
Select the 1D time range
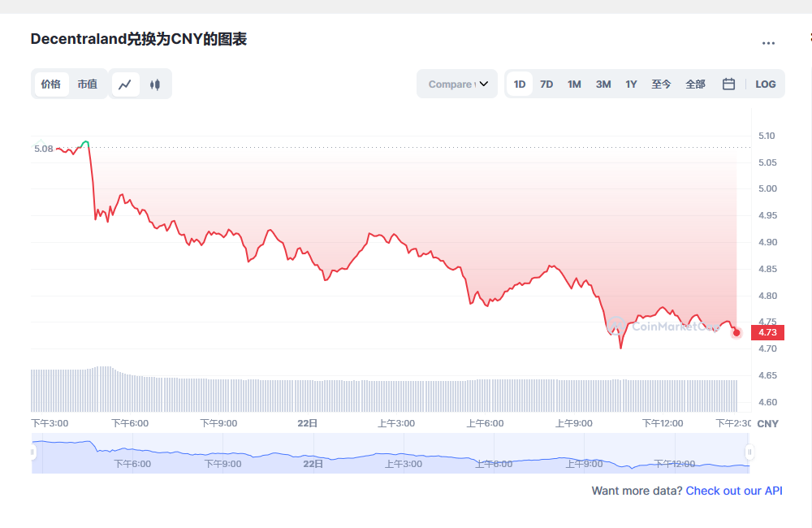coord(520,84)
